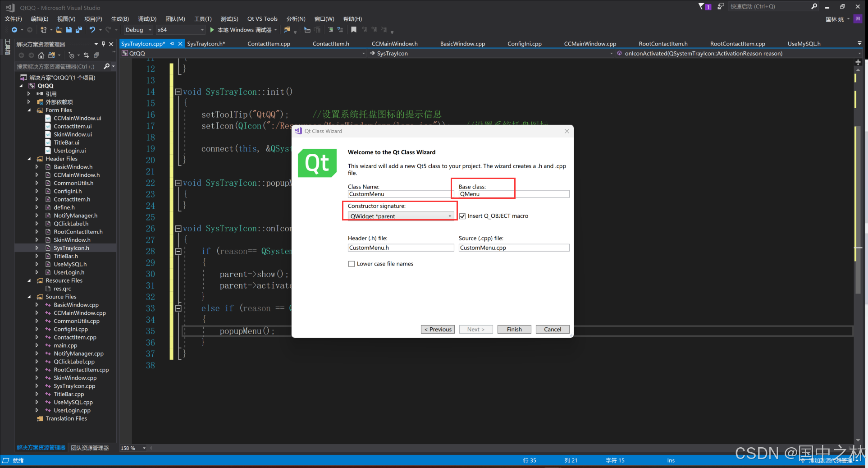The height and width of the screenshot is (468, 868).
Task: Click the open file folder icon in the toolbar
Action: 59,30
